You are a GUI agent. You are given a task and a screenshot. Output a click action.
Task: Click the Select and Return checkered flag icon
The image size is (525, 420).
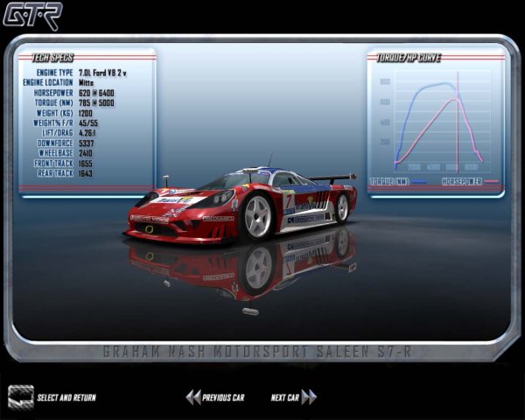(x=21, y=396)
